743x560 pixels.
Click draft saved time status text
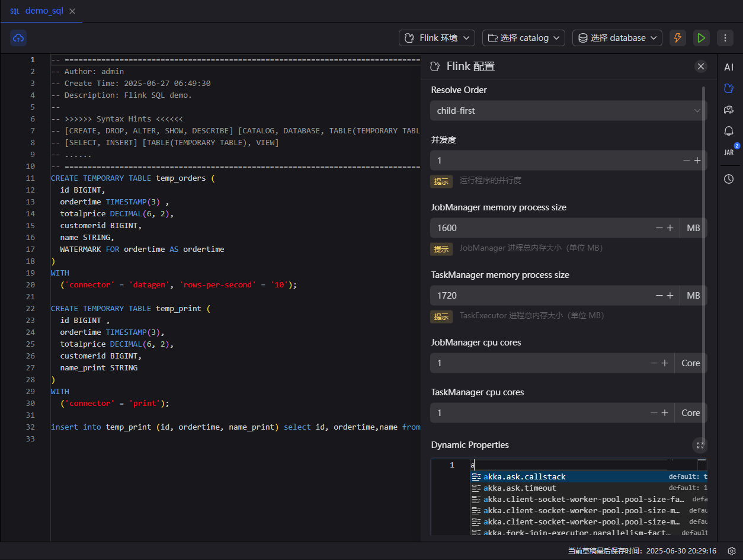click(x=642, y=551)
